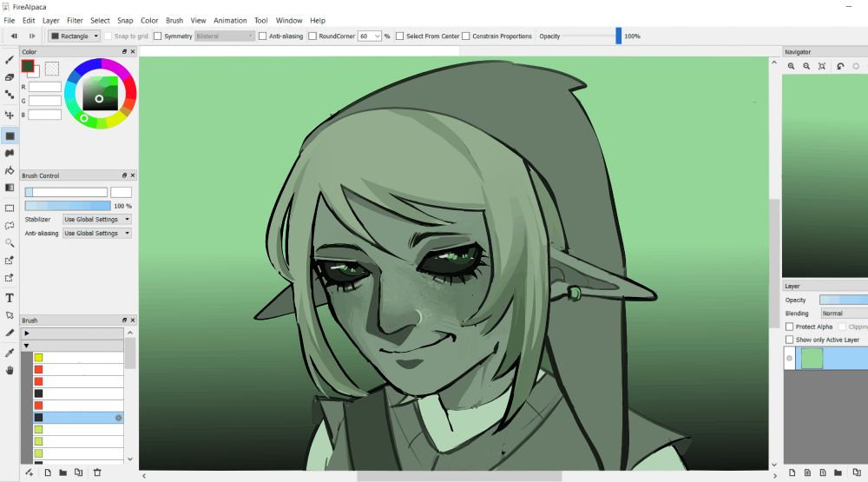Add a layer folder in Layer panel
The image size is (868, 482).
(838, 472)
